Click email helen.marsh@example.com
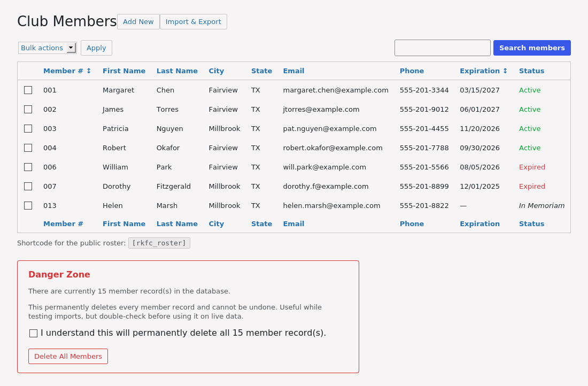This screenshot has width=588, height=386. point(331,206)
